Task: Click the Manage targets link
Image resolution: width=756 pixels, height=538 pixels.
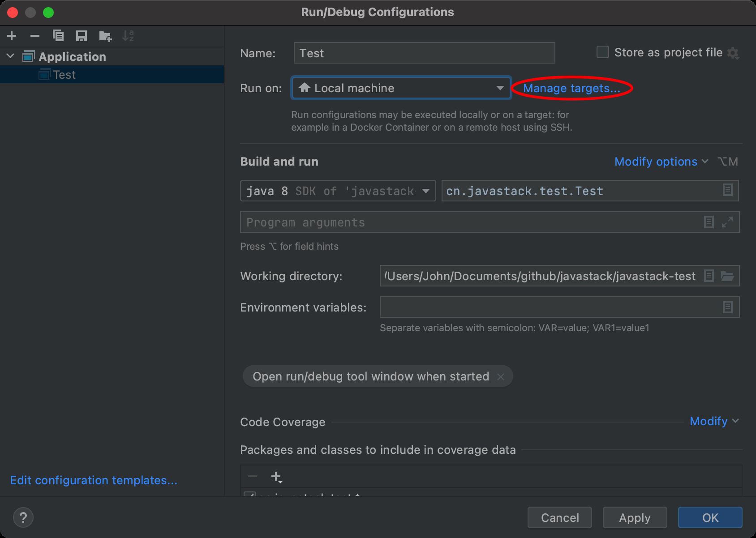Action: tap(571, 88)
